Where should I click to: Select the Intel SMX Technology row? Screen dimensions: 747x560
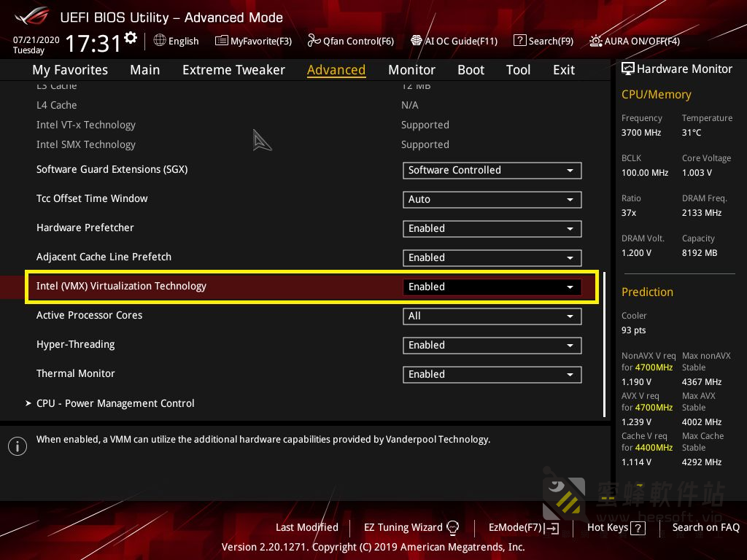point(243,144)
